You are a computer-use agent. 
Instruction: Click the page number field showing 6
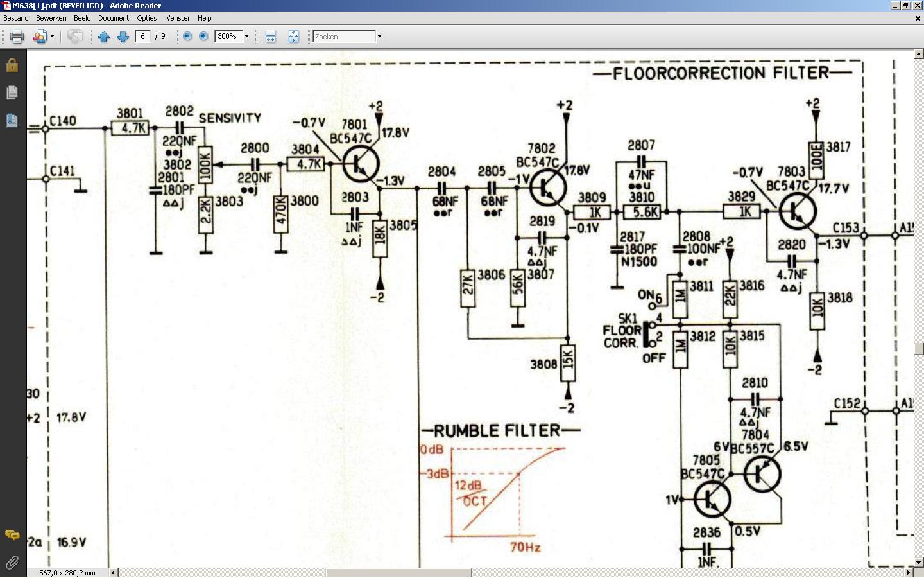[142, 37]
